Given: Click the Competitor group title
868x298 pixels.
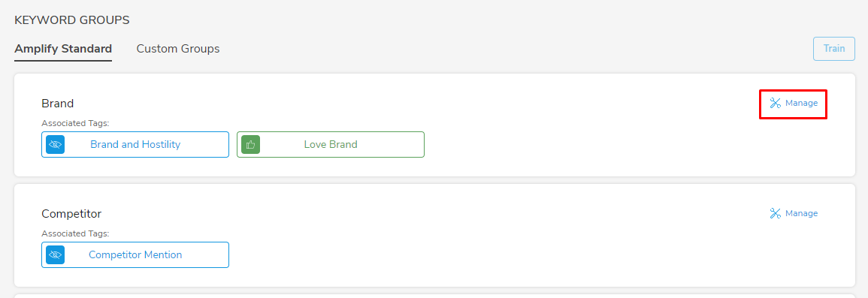Looking at the screenshot, I should 71,214.
